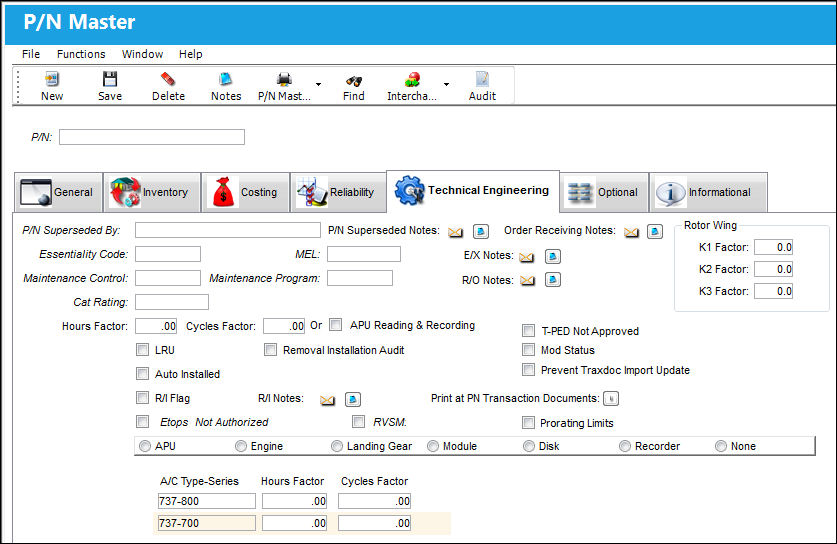
Task: Open the Audit toolbar icon
Action: pyautogui.click(x=482, y=79)
